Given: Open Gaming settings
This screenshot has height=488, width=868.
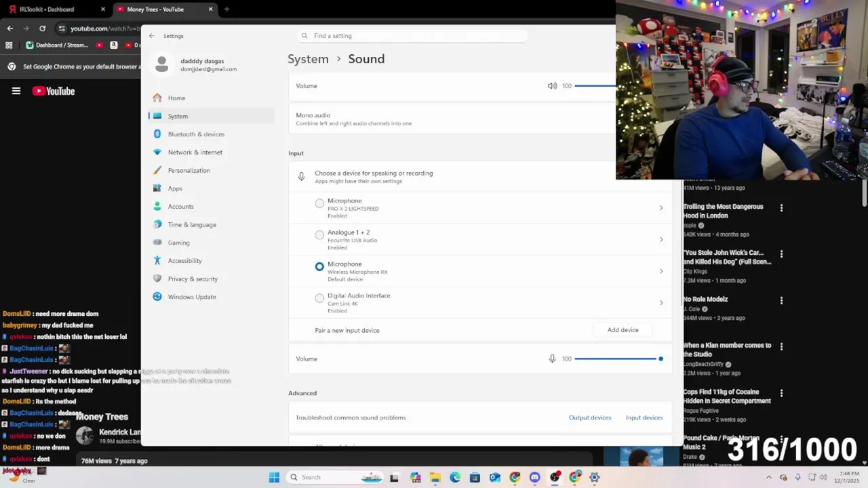Looking at the screenshot, I should coord(211,243).
